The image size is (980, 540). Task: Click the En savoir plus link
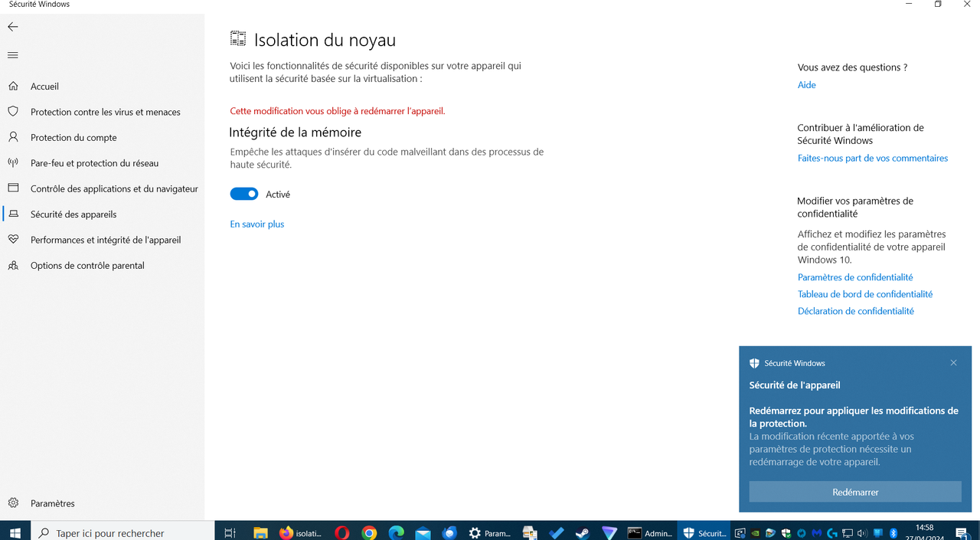(257, 224)
